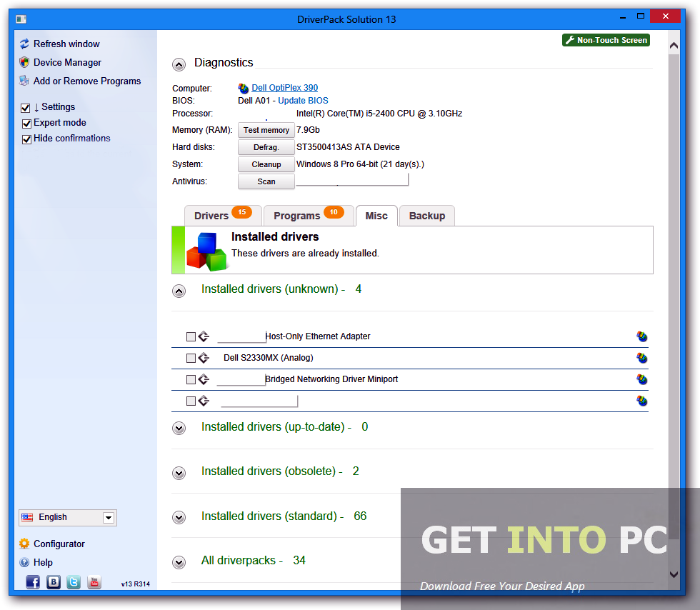Switch to the Drivers tab
700x610 pixels.
pos(223,216)
